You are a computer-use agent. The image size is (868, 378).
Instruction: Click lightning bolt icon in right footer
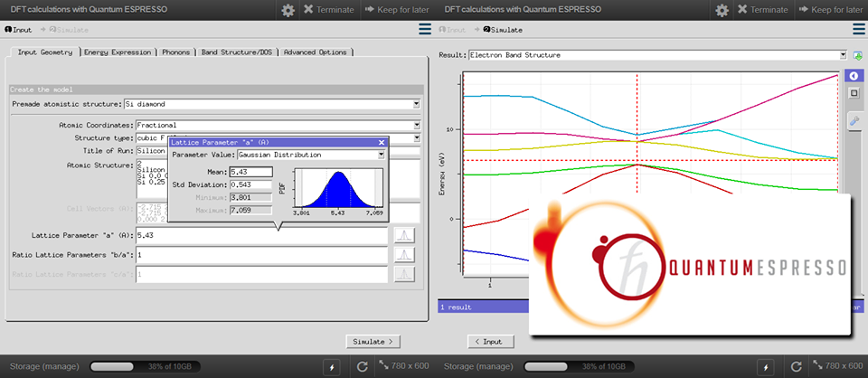click(766, 366)
